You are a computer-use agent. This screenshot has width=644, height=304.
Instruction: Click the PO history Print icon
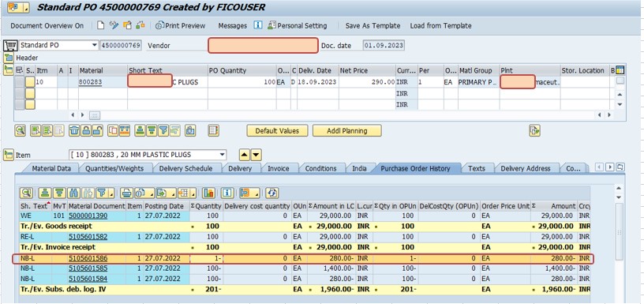coord(126,193)
